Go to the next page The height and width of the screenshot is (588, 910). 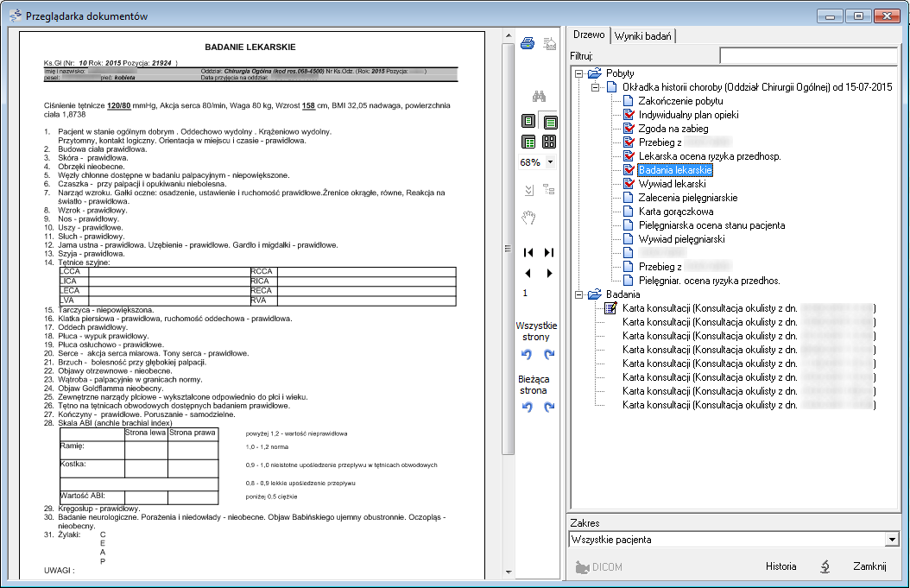(549, 273)
